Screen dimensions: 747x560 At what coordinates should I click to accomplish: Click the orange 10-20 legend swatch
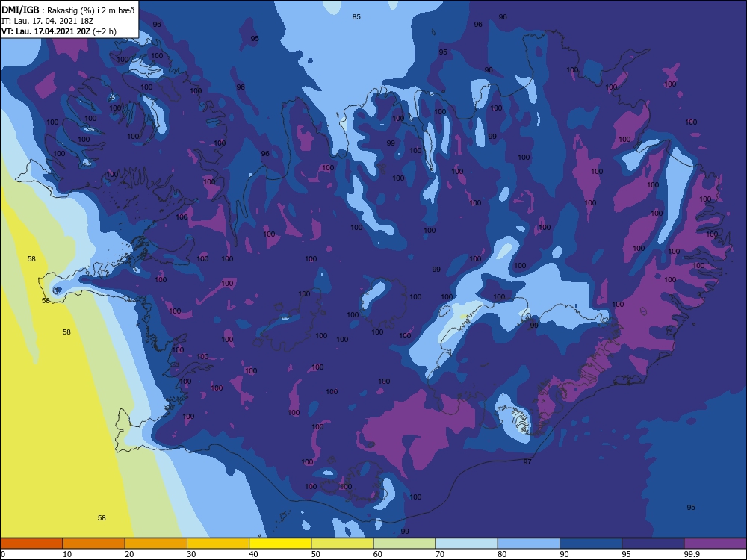pos(94,544)
